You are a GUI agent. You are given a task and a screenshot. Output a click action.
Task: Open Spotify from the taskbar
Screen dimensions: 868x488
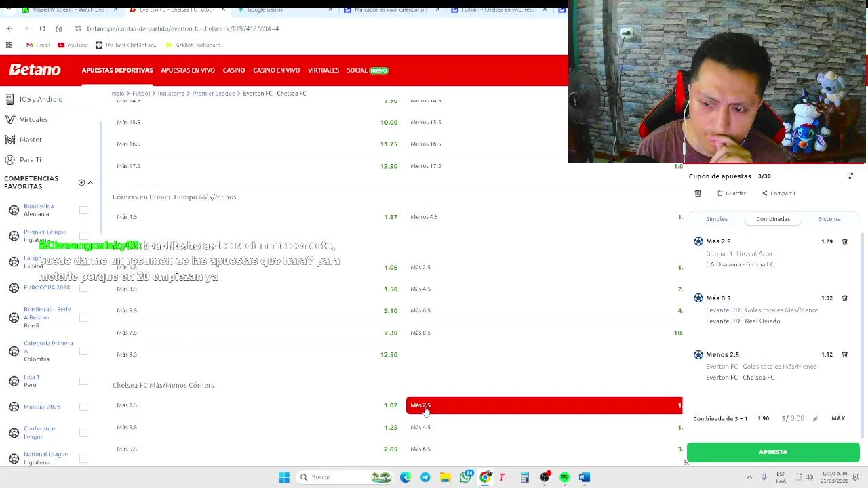click(x=564, y=477)
